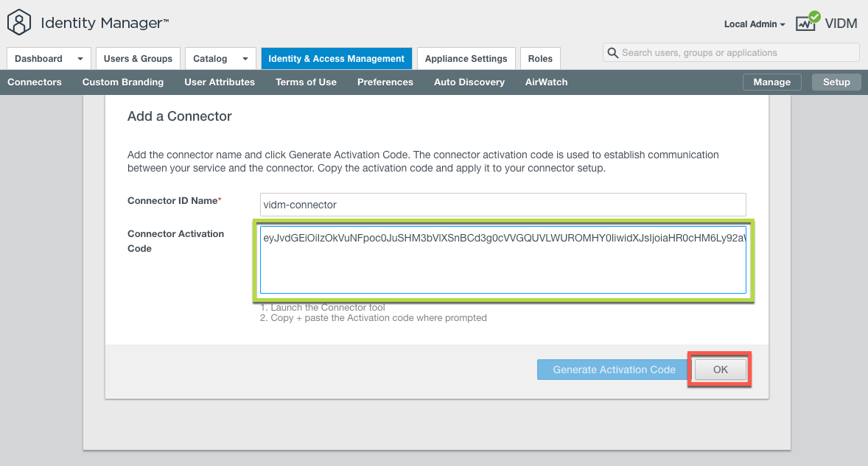Screen dimensions: 868x466
Task: Open Connectors in the submenu
Action: click(x=35, y=82)
